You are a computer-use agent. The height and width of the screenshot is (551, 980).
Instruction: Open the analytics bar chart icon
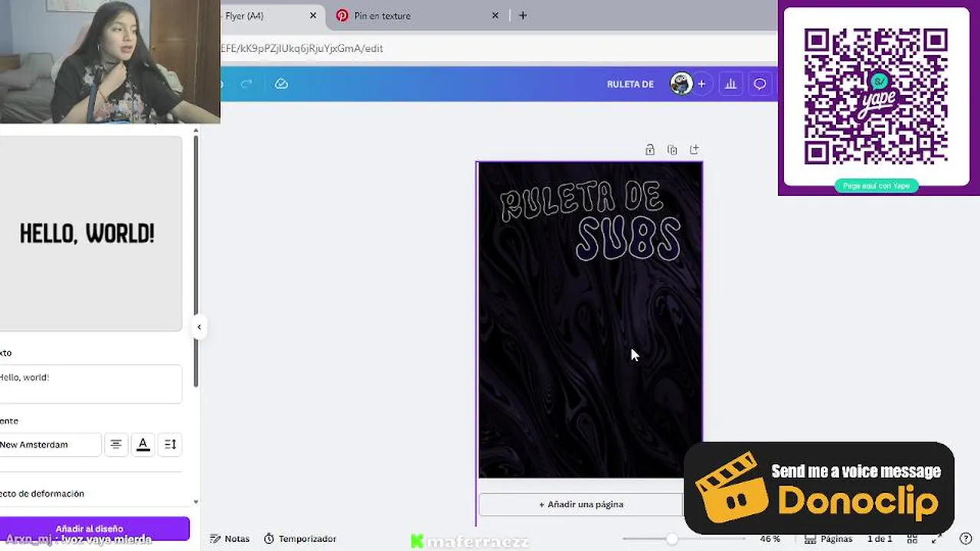(730, 84)
